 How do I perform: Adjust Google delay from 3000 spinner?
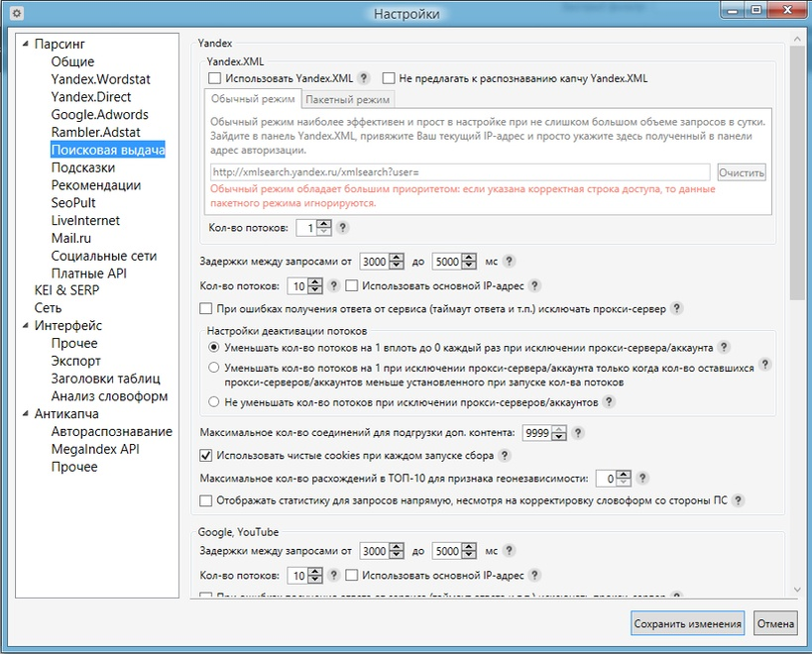[397, 551]
